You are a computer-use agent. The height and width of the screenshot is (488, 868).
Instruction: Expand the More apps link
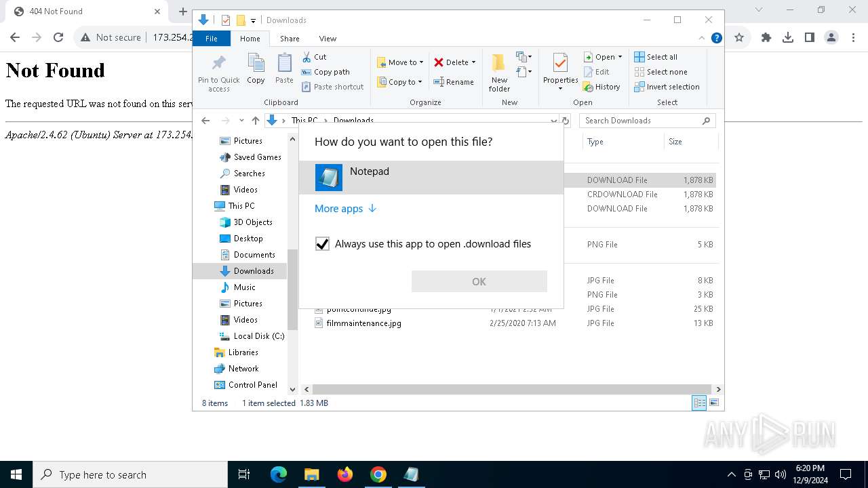(x=345, y=209)
